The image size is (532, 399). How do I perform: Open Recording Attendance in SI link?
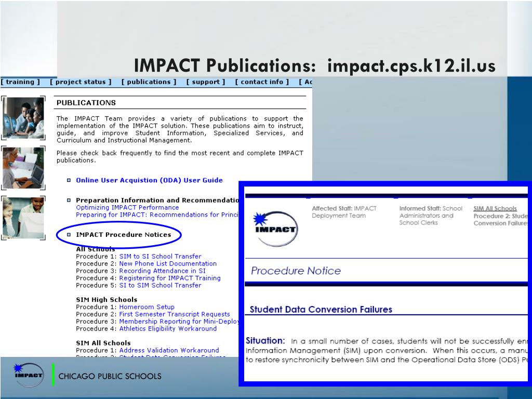162,271
